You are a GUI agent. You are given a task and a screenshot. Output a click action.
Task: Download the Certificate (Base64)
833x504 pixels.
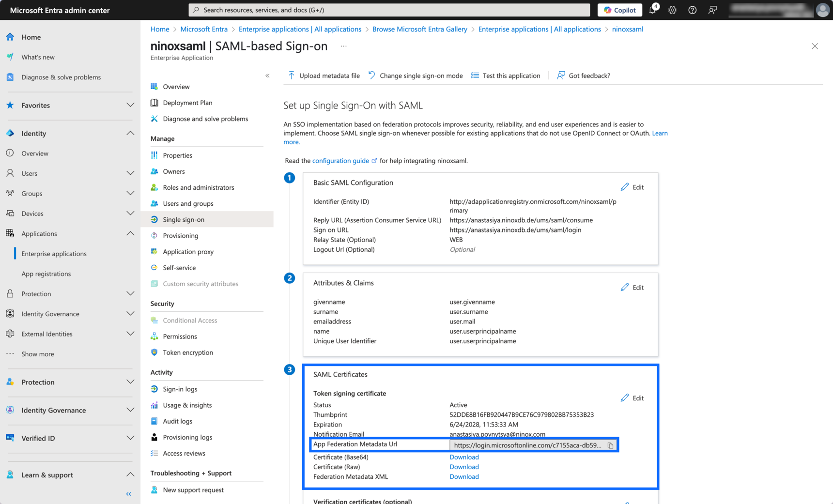click(x=464, y=457)
